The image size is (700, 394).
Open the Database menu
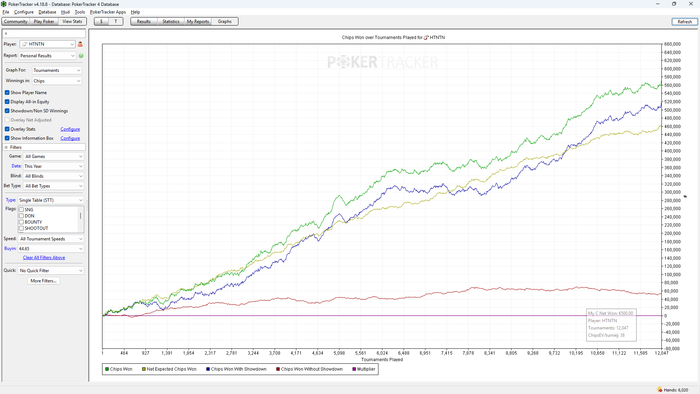(47, 12)
